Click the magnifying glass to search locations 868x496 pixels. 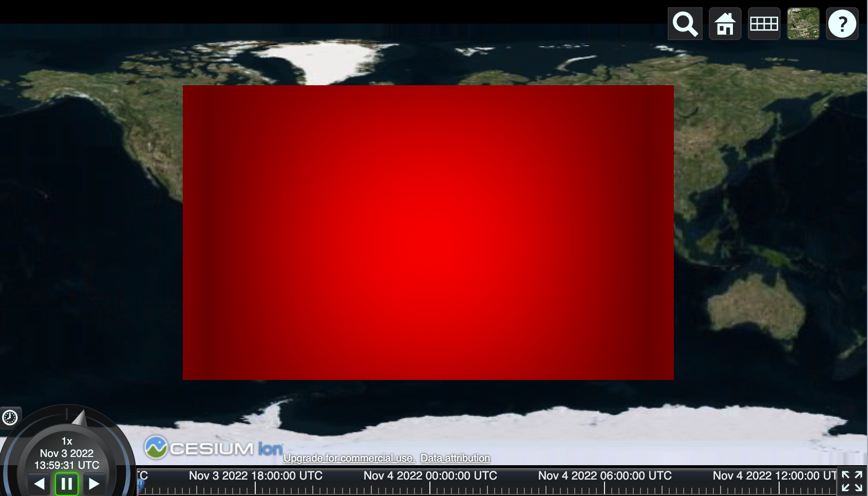[685, 23]
